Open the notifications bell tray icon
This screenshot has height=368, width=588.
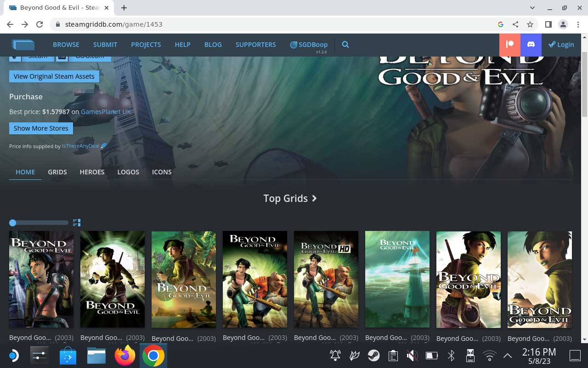[x=335, y=356]
